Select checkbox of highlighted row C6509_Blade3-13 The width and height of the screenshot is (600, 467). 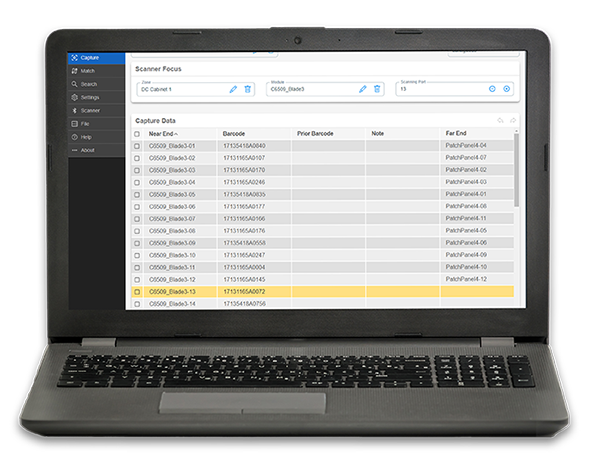point(137,291)
